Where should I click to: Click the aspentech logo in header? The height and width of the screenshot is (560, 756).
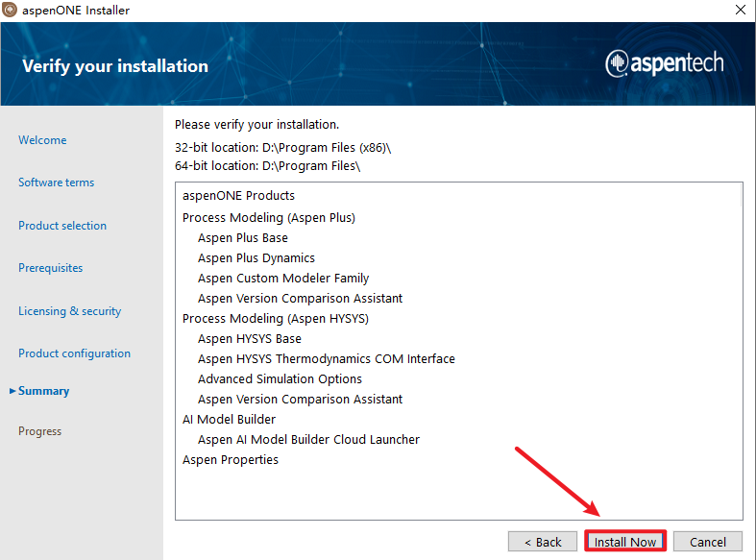pyautogui.click(x=665, y=64)
